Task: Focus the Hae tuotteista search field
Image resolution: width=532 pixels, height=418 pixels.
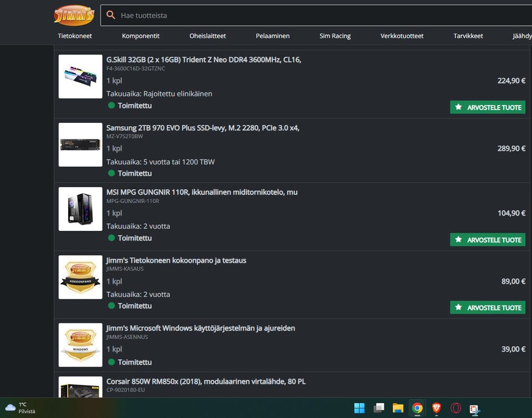Action: pos(319,16)
